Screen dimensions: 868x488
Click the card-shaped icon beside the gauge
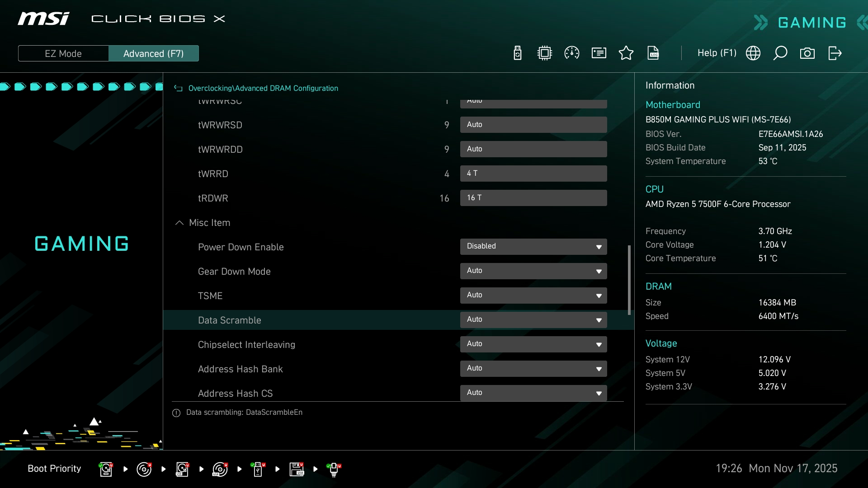click(599, 53)
